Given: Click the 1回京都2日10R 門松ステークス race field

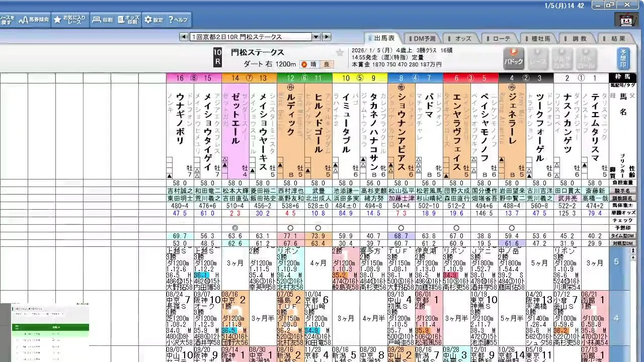Looking at the screenshot, I should click(251, 37).
